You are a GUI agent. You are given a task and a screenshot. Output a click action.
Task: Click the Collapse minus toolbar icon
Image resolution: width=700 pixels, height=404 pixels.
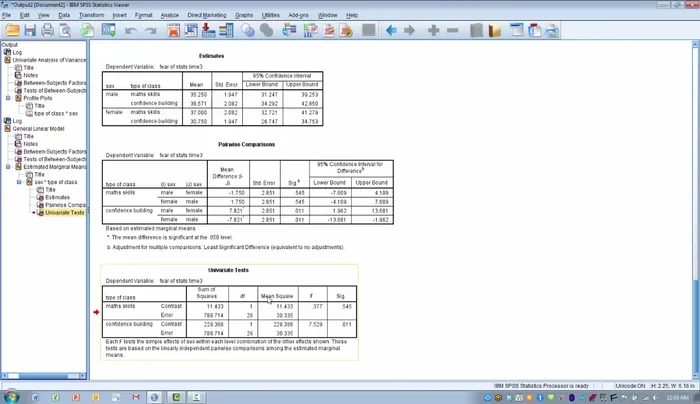(x=452, y=31)
